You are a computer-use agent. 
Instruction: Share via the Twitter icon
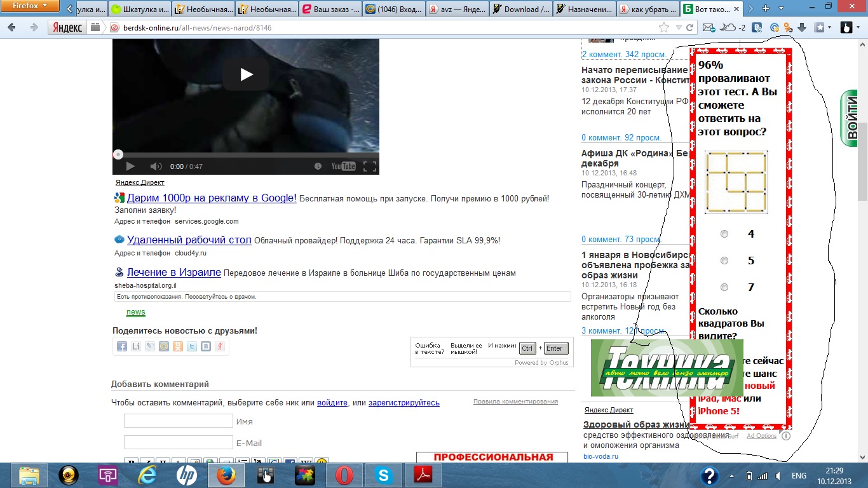click(192, 346)
